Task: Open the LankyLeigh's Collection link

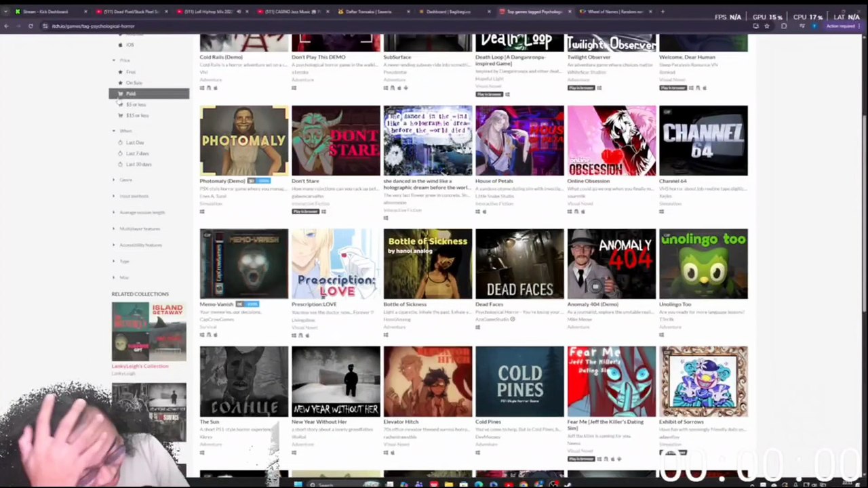Action: click(140, 366)
